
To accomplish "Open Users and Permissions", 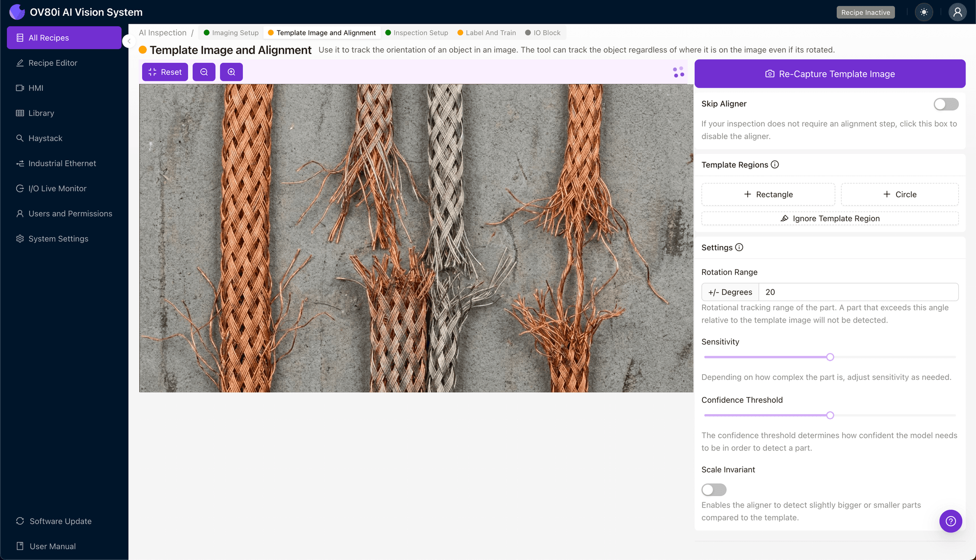I will (x=64, y=214).
